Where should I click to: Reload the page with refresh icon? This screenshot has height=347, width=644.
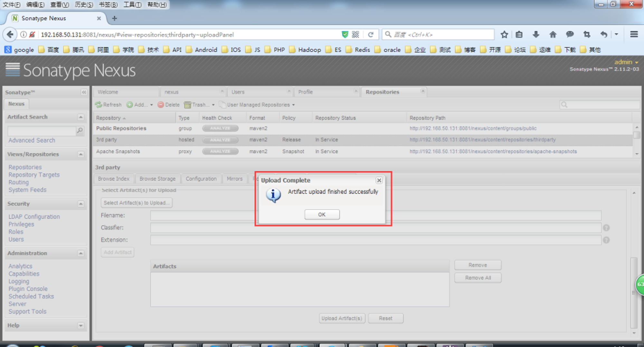371,34
